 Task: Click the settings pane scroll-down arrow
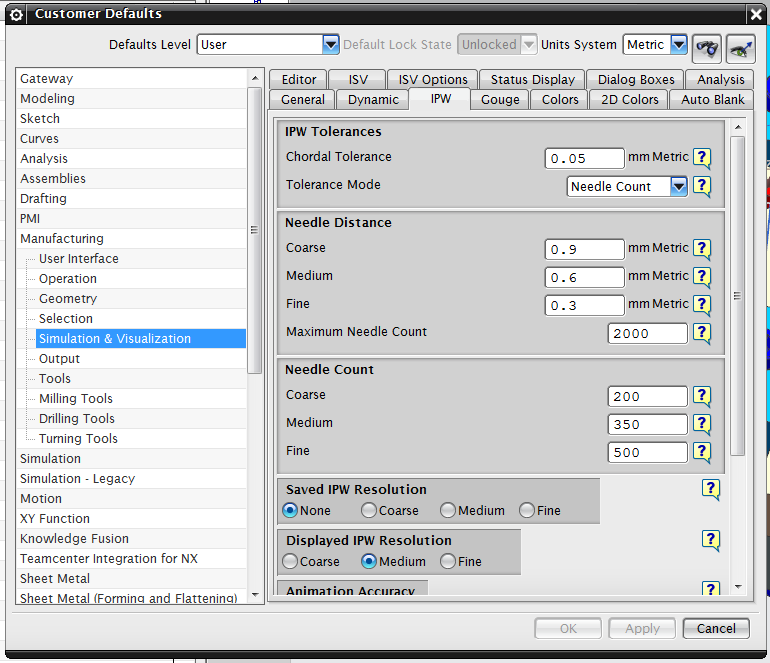click(x=738, y=587)
